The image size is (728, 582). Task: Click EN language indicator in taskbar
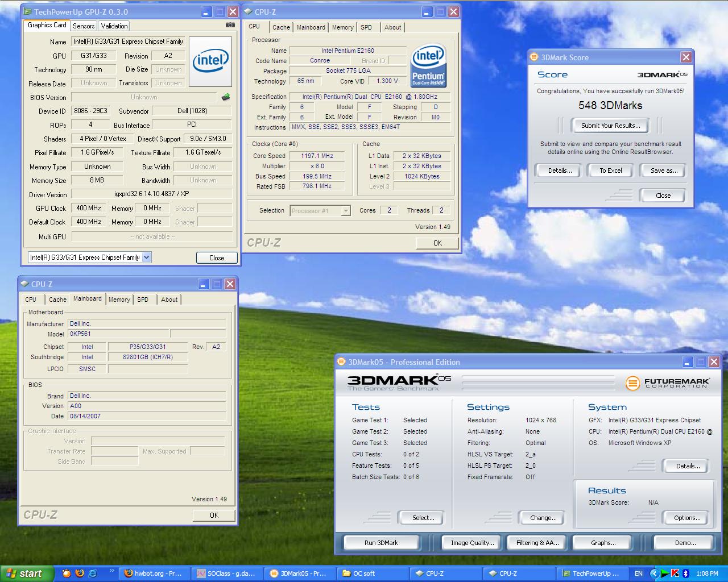pos(639,573)
